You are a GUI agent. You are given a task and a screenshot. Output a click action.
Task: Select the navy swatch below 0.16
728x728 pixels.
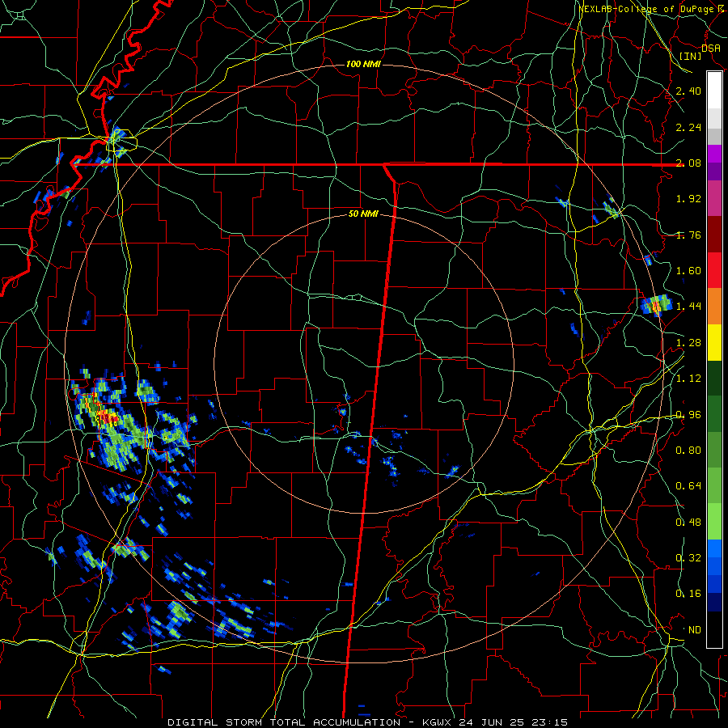click(714, 603)
